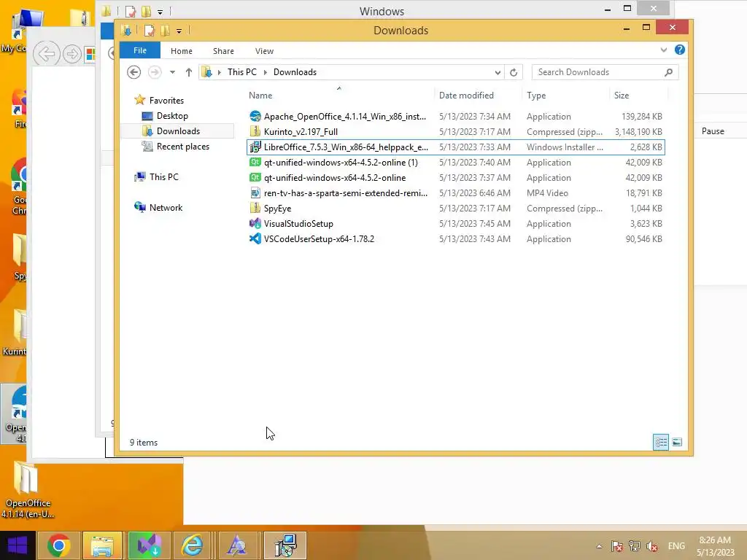Click the search magnifier icon

(668, 72)
